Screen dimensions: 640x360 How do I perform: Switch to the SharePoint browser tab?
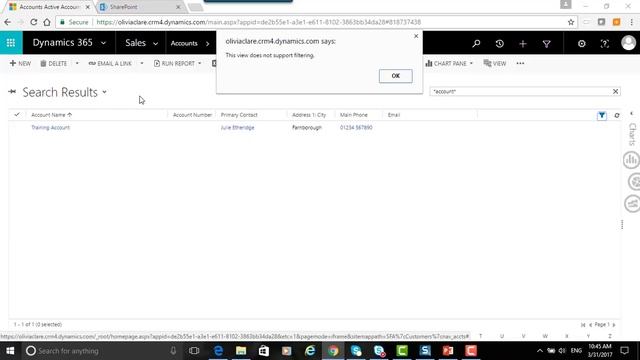point(139,7)
